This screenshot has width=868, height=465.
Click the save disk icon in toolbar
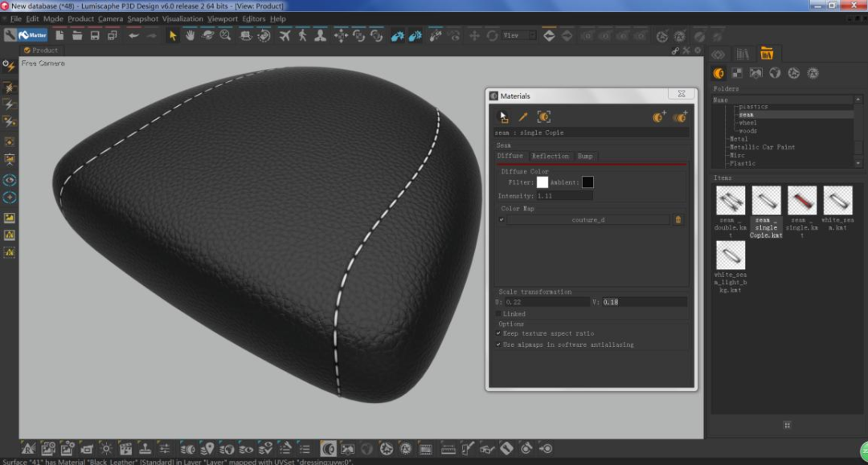coord(95,35)
